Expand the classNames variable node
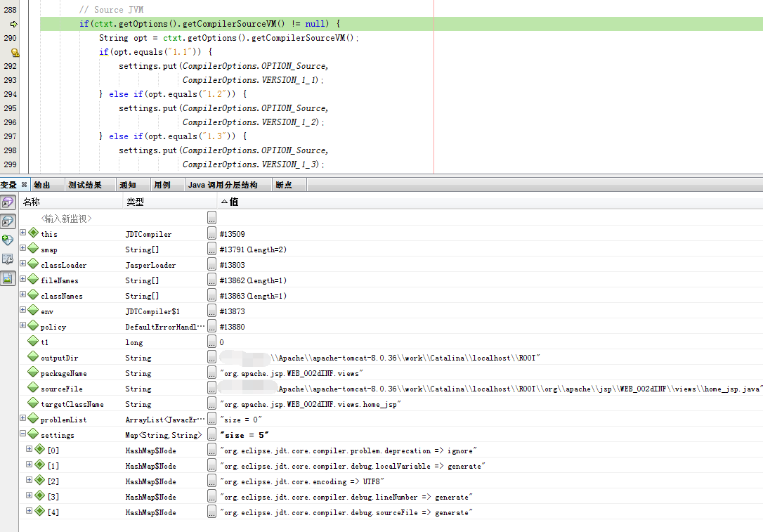This screenshot has height=532, width=763. pyautogui.click(x=23, y=294)
